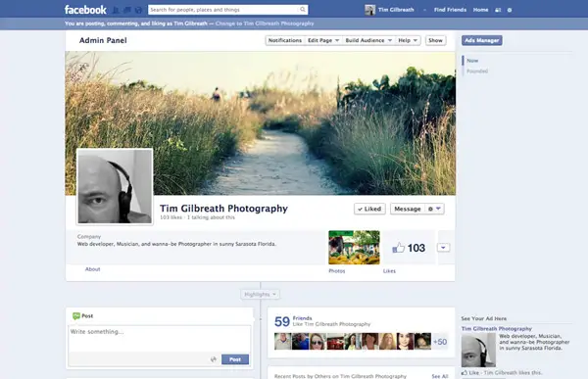The height and width of the screenshot is (379, 588).
Task: Click the audience globe icon in composer
Action: coord(213,359)
